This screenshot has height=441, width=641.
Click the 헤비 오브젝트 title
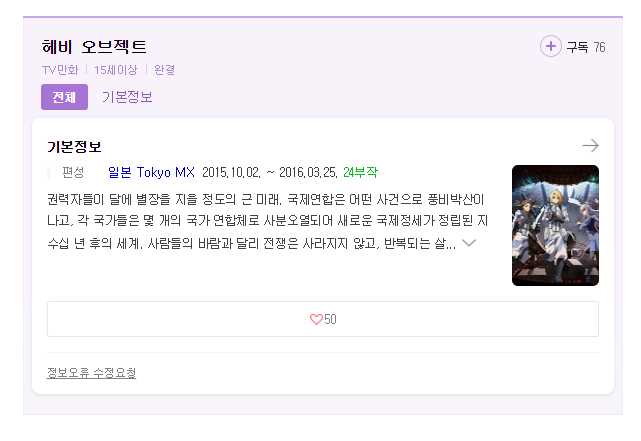[x=94, y=47]
